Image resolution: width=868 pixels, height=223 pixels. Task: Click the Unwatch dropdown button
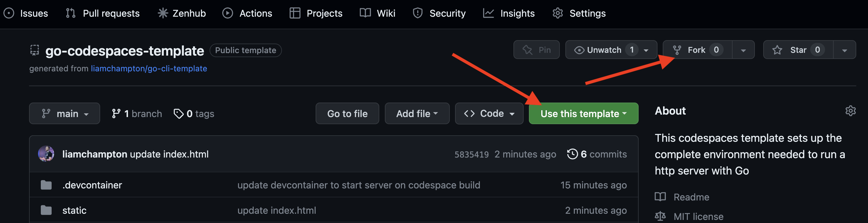coord(611,50)
